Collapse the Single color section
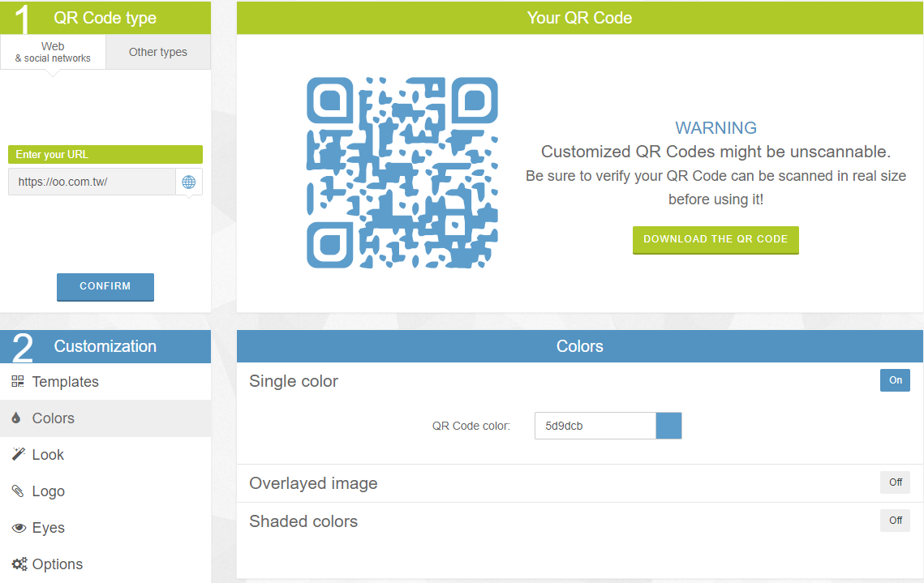Image resolution: width=924 pixels, height=583 pixels. [294, 381]
